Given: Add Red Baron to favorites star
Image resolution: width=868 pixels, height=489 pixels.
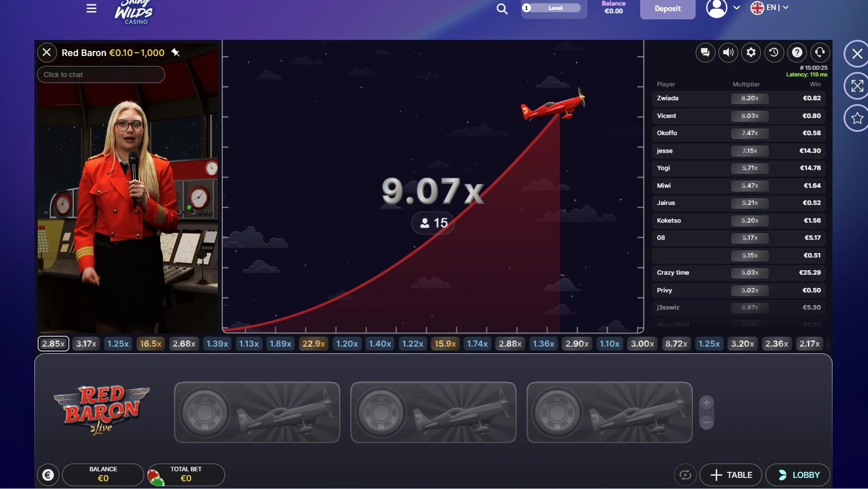Looking at the screenshot, I should [x=857, y=118].
